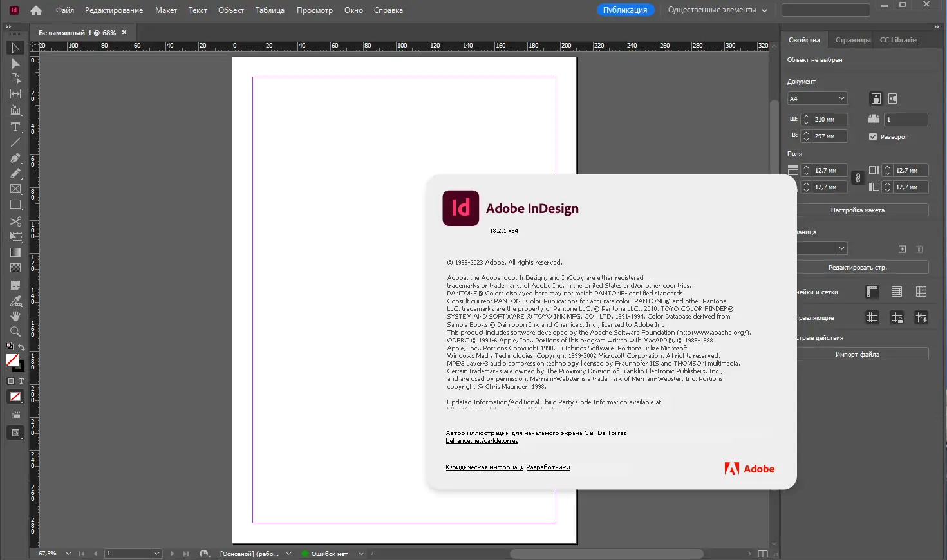
Task: Select the Scissors tool
Action: 15,221
